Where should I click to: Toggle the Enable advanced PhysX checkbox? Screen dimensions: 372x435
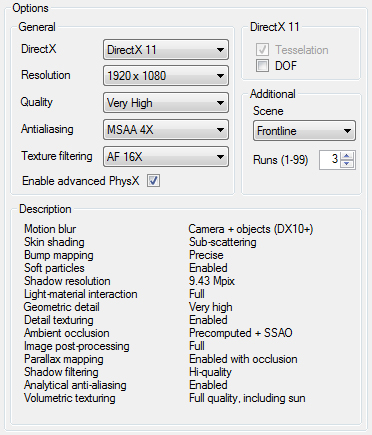tap(153, 181)
